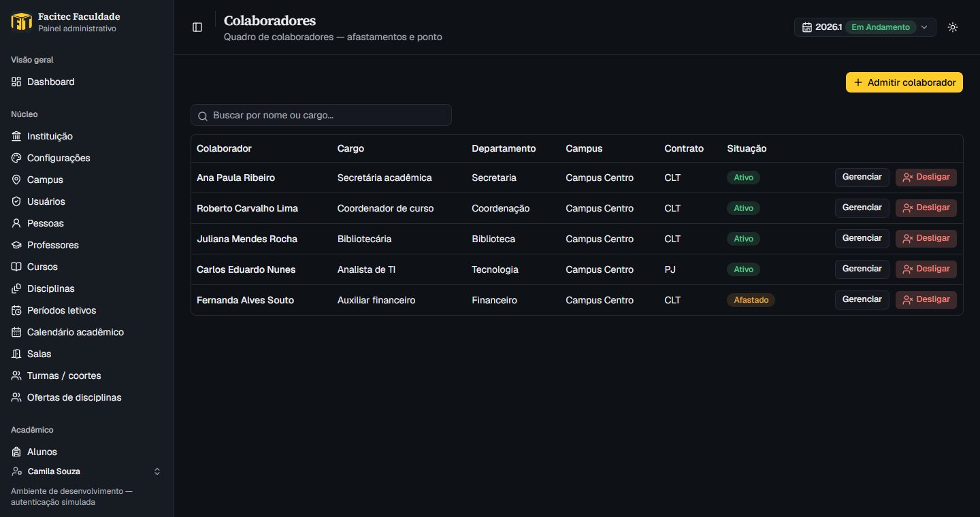Click the Colaborador column header
980x517 pixels.
[224, 148]
